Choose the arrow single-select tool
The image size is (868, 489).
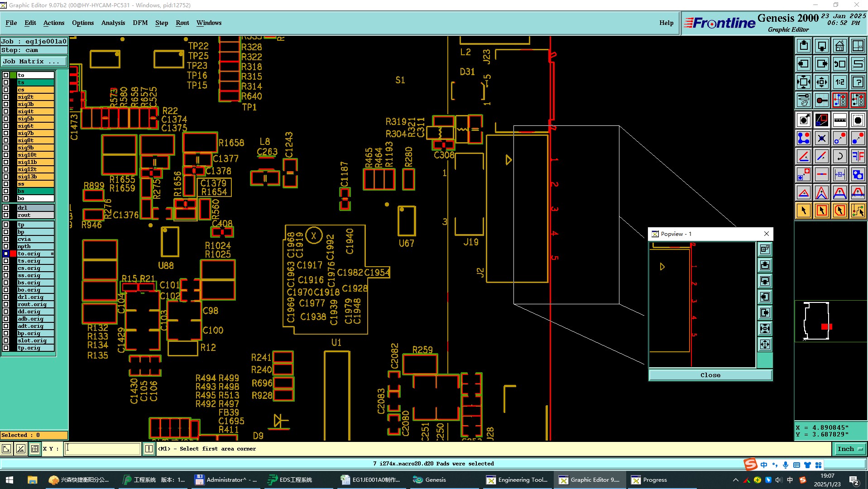click(x=803, y=211)
